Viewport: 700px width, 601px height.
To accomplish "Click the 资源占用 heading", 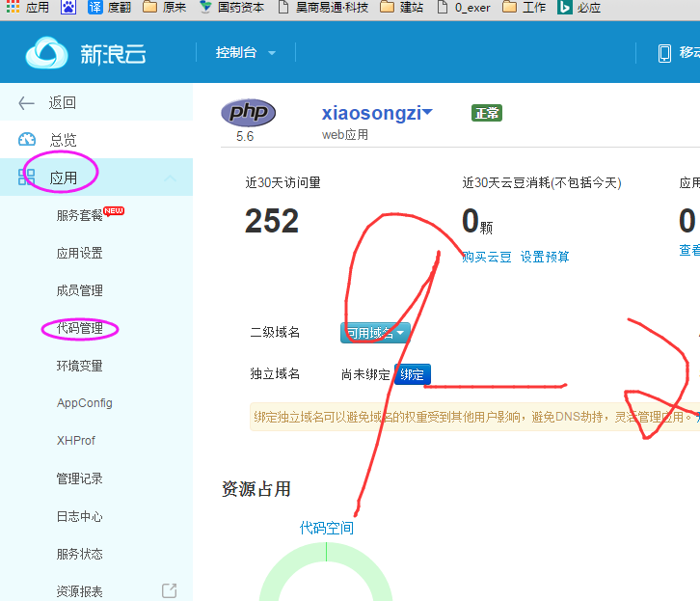I will (x=256, y=489).
